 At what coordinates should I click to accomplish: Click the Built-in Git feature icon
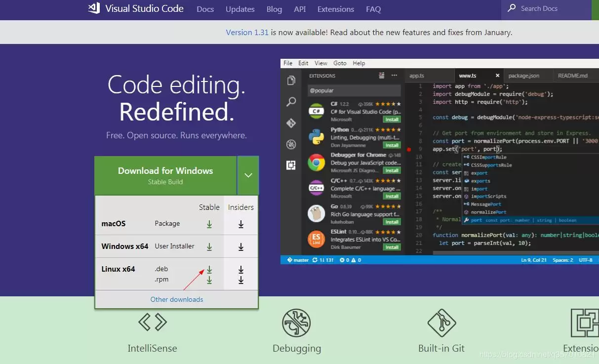[441, 322]
